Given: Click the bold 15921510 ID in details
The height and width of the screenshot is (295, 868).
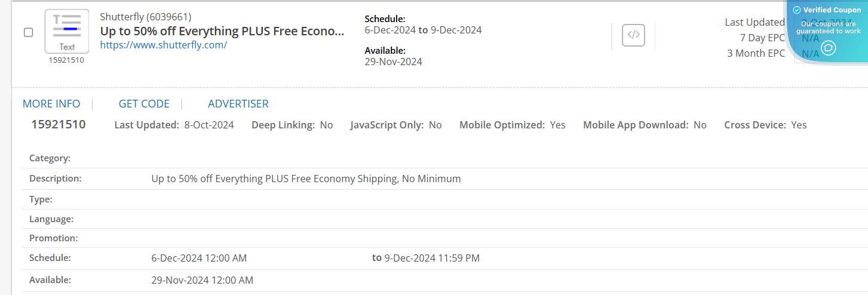Looking at the screenshot, I should pyautogui.click(x=59, y=125).
